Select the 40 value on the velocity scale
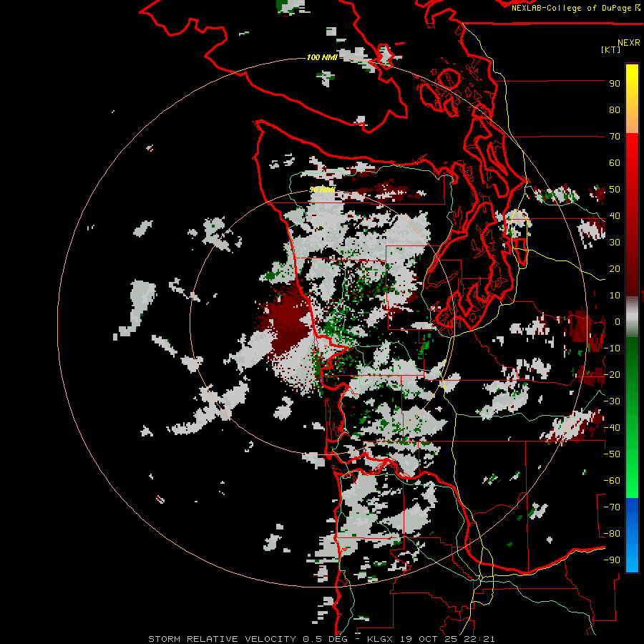 pos(615,216)
